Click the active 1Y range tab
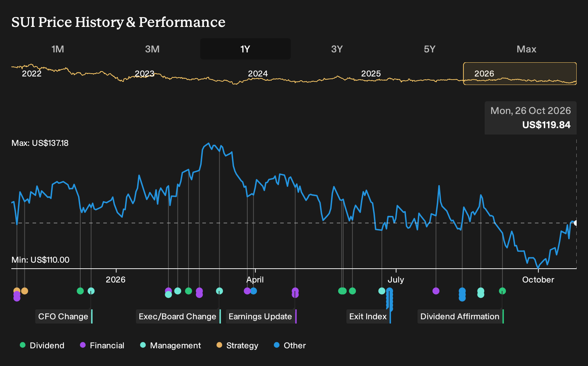The image size is (588, 366). (246, 49)
